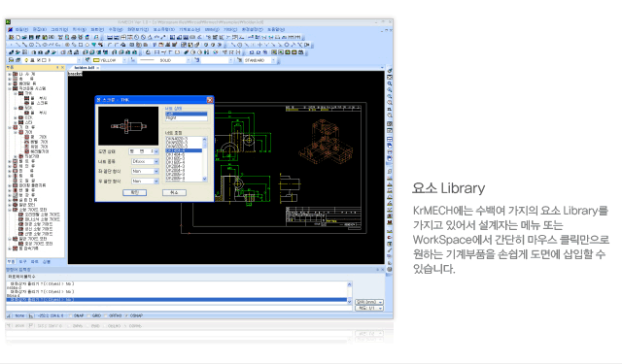The height and width of the screenshot is (364, 622).
Task: Click the circle drawing tool icon
Action: pyautogui.click(x=31, y=45)
